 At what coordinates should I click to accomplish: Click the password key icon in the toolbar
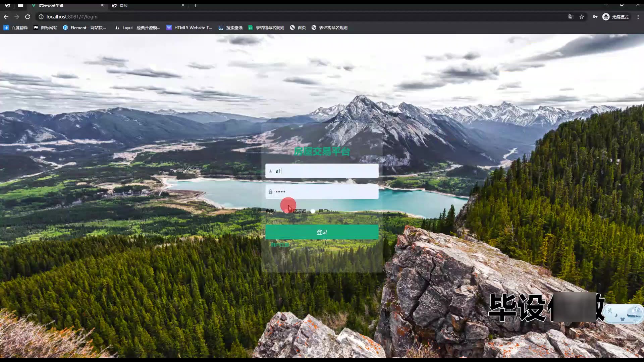click(595, 17)
